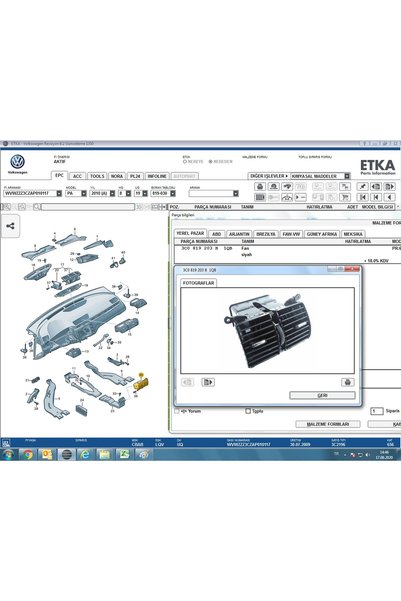Click the air vent photo
The width and height of the screenshot is (401, 601).
(x=267, y=330)
